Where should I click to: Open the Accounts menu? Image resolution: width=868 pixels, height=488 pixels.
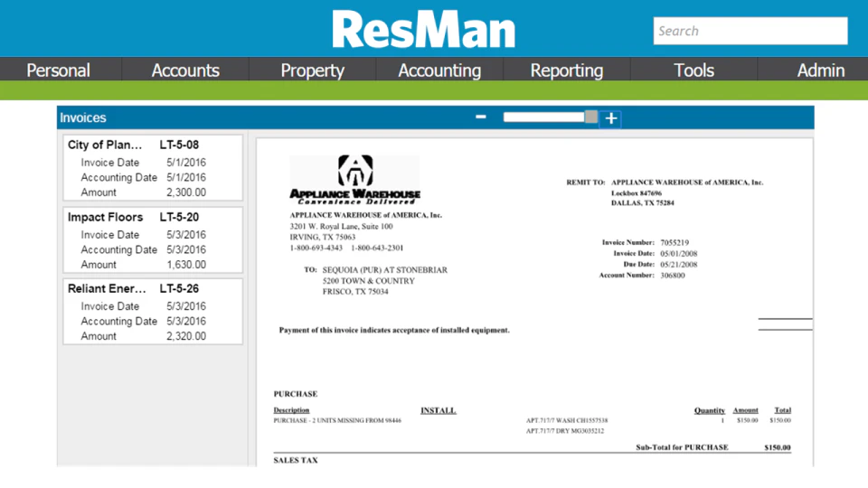[x=185, y=70]
